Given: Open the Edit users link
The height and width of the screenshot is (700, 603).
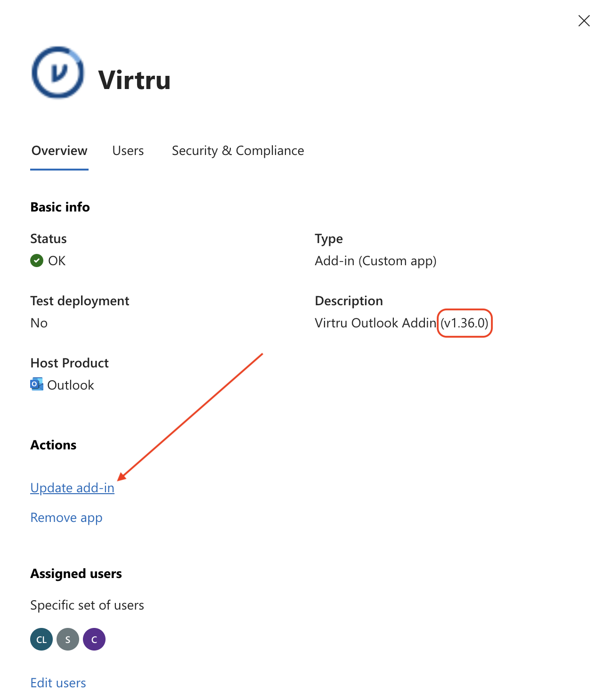Looking at the screenshot, I should point(58,683).
